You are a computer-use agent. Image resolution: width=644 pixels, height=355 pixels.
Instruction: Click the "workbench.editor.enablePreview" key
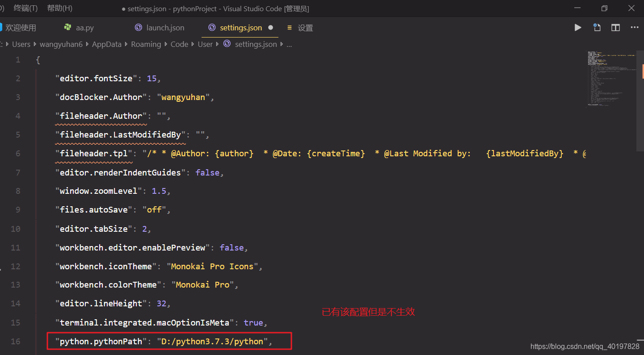coord(133,247)
